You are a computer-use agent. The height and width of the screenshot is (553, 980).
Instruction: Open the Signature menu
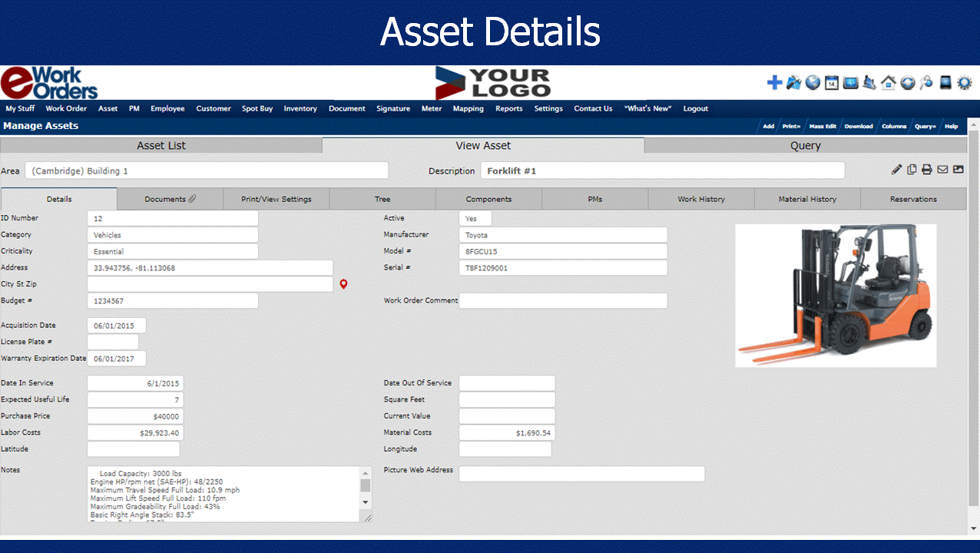point(393,108)
